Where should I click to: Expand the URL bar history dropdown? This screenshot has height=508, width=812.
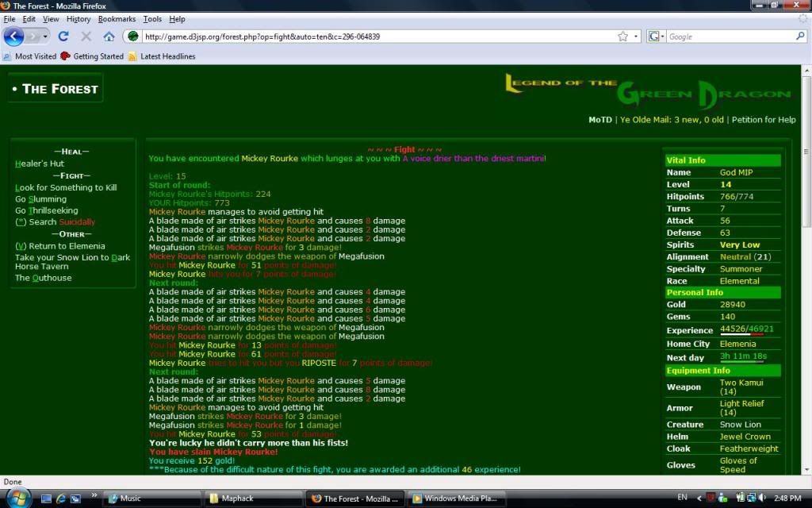[x=636, y=37]
